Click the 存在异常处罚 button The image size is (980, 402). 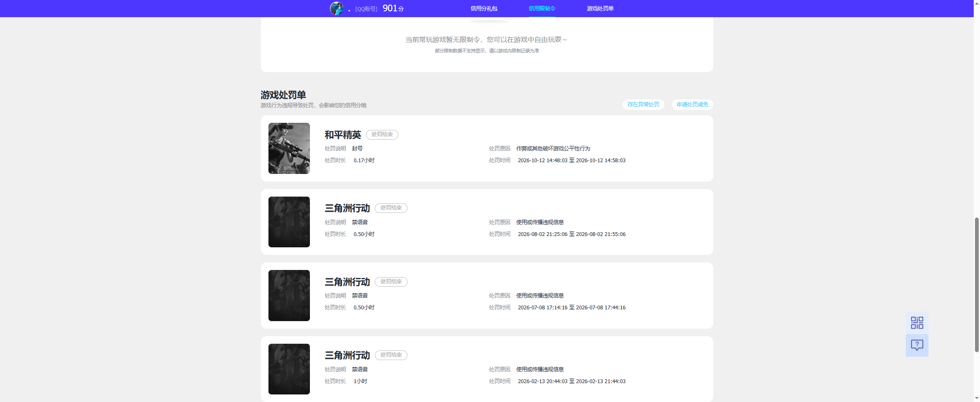[643, 104]
